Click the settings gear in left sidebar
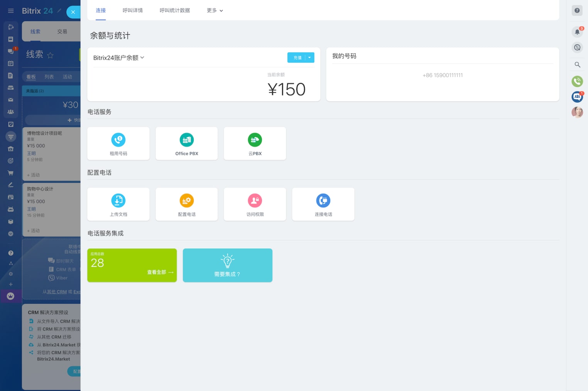Image resolution: width=588 pixels, height=391 pixels. click(x=11, y=274)
